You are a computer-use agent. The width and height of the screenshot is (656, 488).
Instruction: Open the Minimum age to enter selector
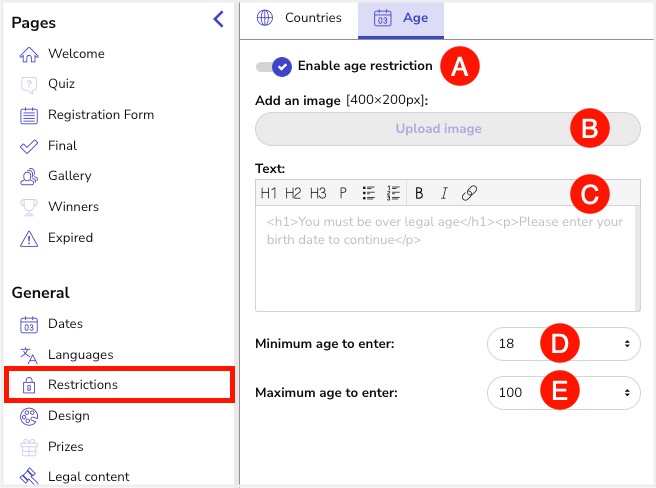tap(564, 344)
